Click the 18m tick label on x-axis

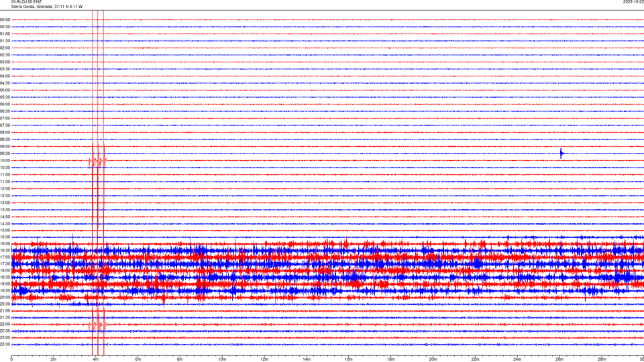coord(391,359)
